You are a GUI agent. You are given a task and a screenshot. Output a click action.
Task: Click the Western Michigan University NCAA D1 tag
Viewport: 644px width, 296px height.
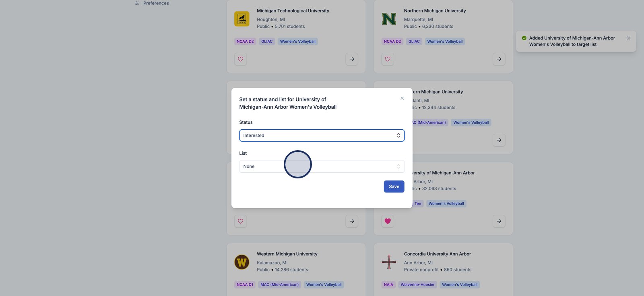click(245, 285)
